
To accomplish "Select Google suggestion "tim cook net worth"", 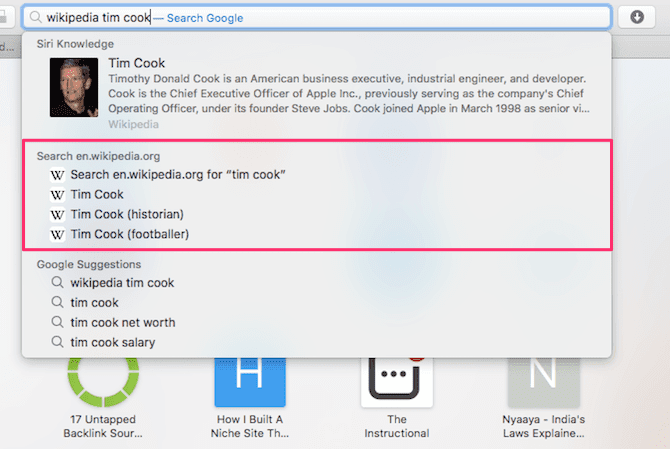I will coord(317,323).
